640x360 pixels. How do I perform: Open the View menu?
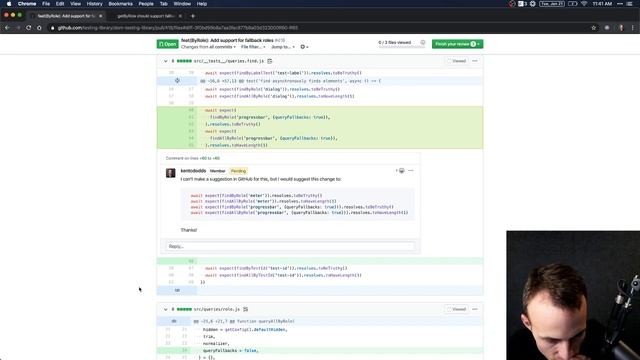(76, 4)
